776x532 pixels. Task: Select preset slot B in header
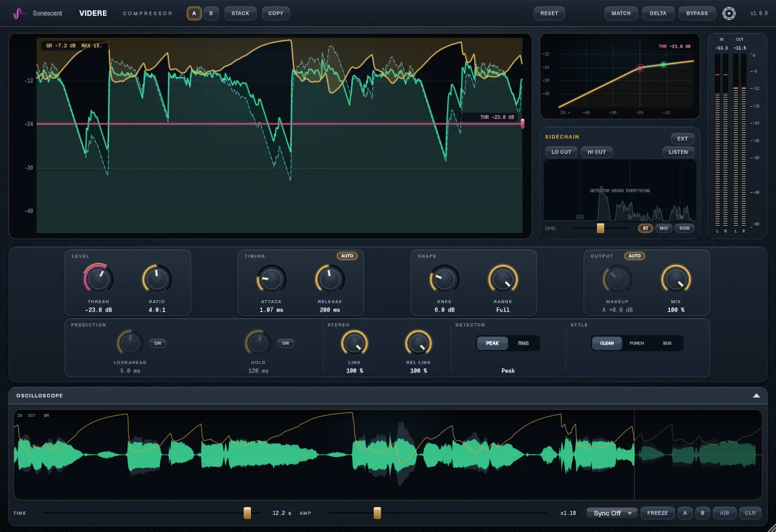point(211,13)
